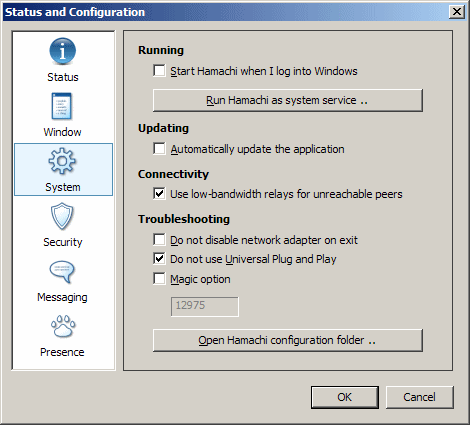Tick Do not disable network adapter on exit
Screen dimensions: 470x425
pos(159,240)
